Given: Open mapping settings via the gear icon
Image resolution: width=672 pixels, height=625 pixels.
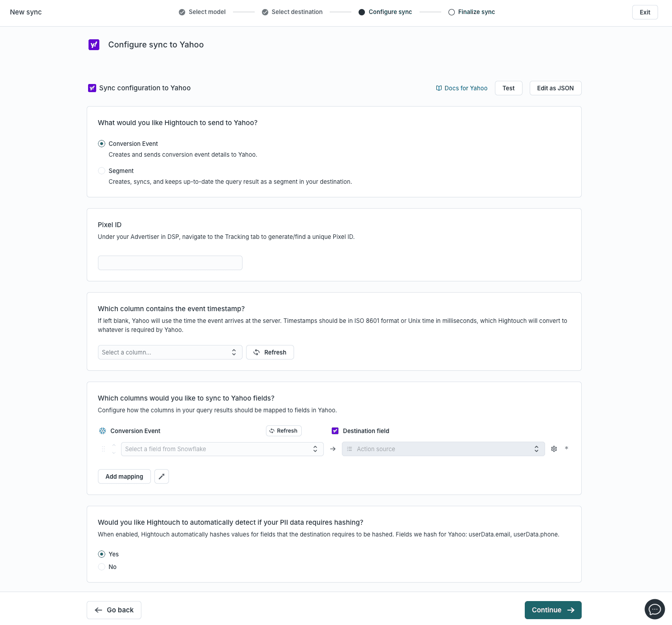Looking at the screenshot, I should [x=554, y=448].
